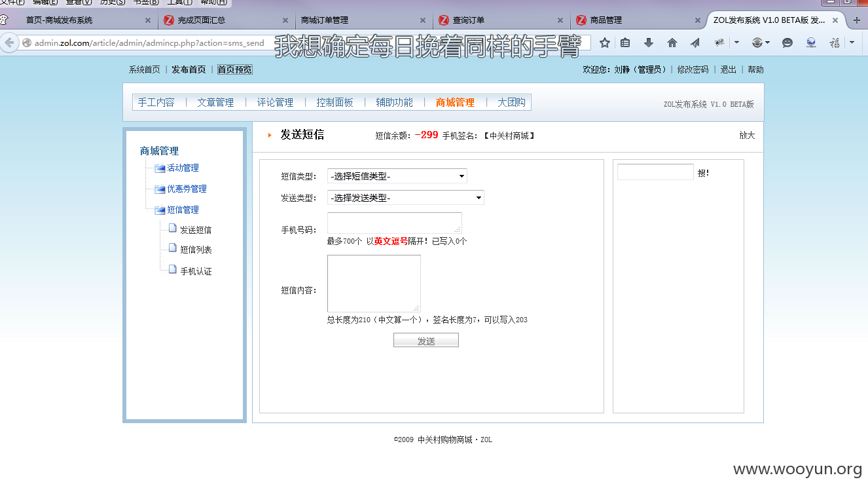Click the 优惠券管理 folder icon
Viewport: 868px width, 488px height.
(x=160, y=189)
